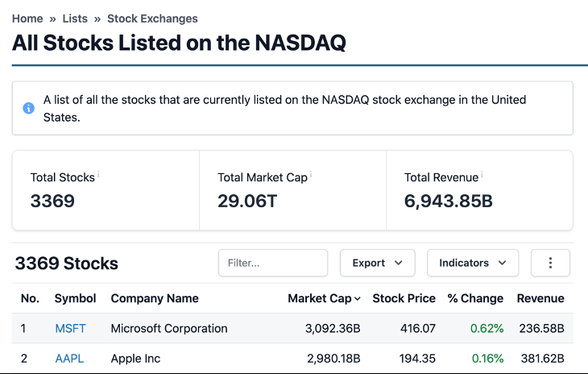This screenshot has height=374, width=588.
Task: Open the AAPL stock symbol link
Action: click(69, 358)
